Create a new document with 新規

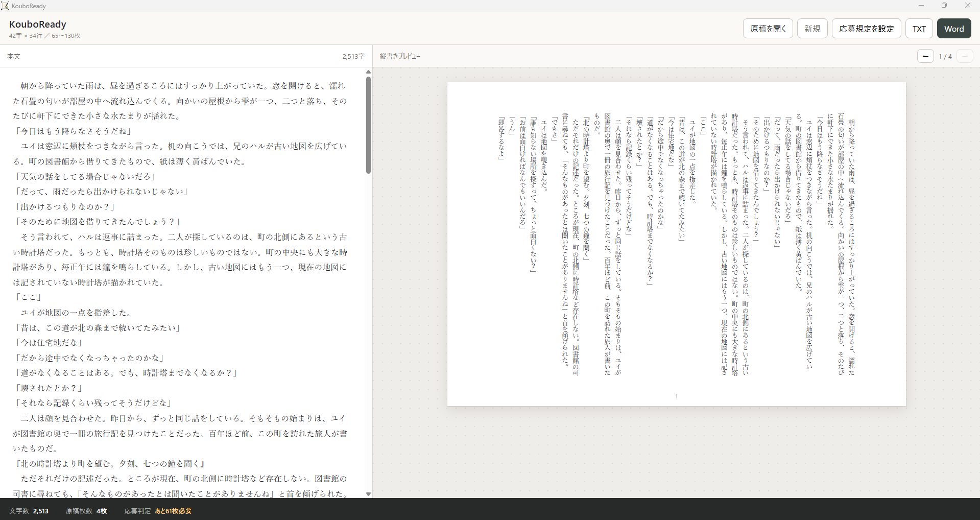pyautogui.click(x=812, y=29)
